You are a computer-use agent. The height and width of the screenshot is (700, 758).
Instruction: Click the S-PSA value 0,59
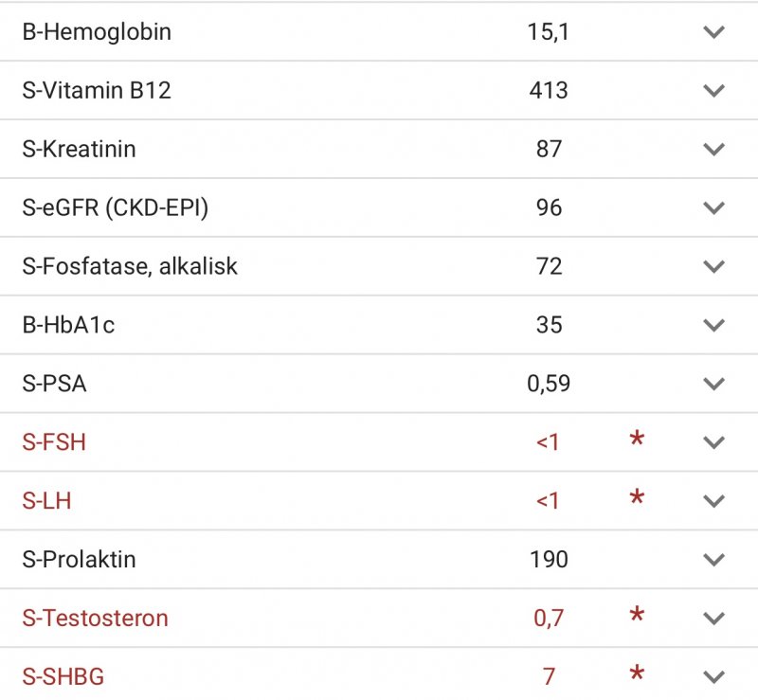pos(549,384)
